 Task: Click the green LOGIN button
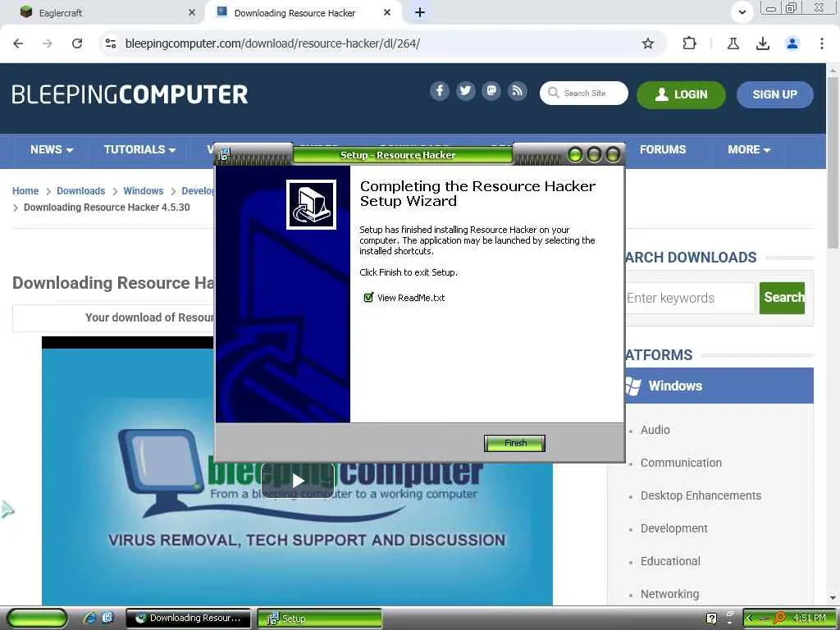681,94
